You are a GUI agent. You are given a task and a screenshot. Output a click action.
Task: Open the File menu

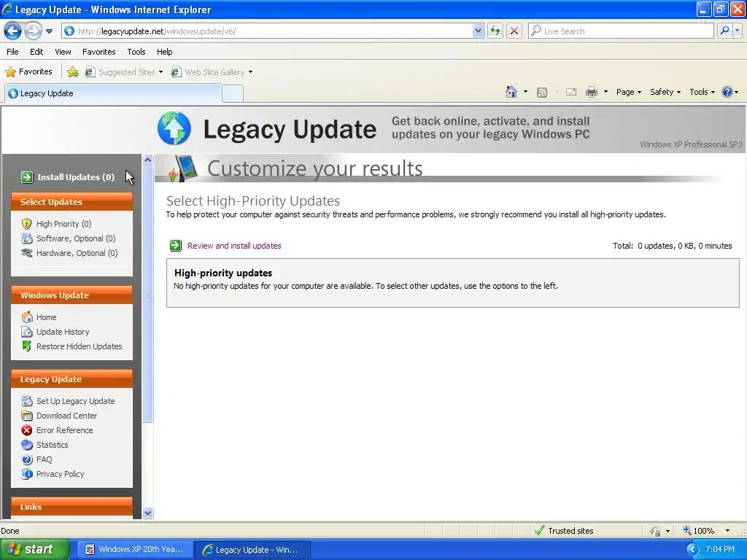pos(13,52)
